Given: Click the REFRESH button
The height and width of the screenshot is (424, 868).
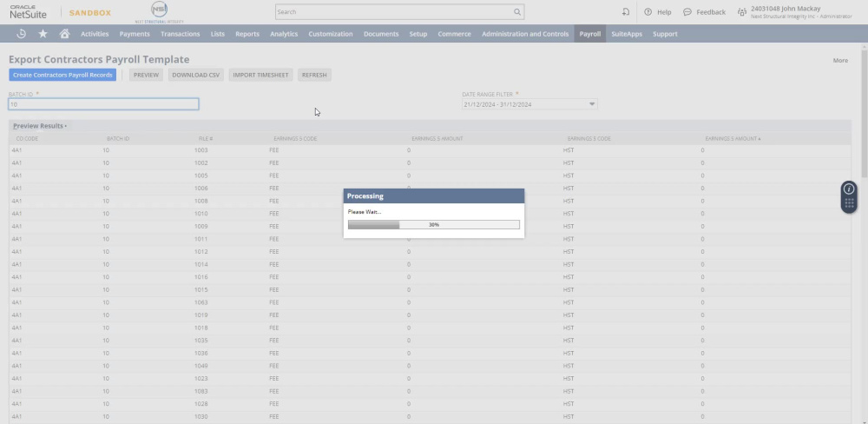Looking at the screenshot, I should tap(314, 75).
